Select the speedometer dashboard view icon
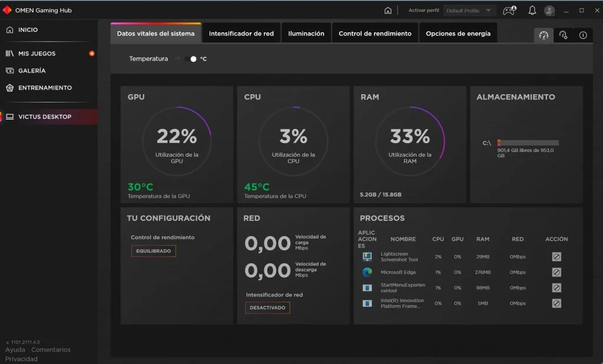603x364 pixels. [544, 35]
